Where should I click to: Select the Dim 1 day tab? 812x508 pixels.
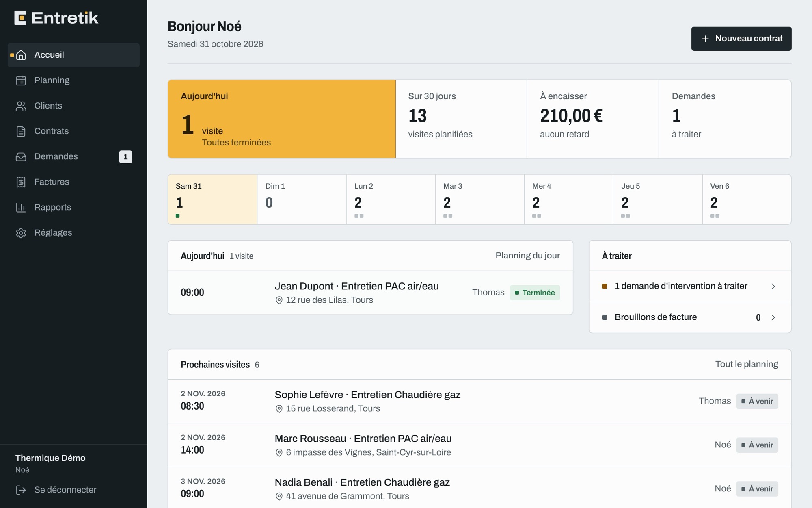(302, 200)
